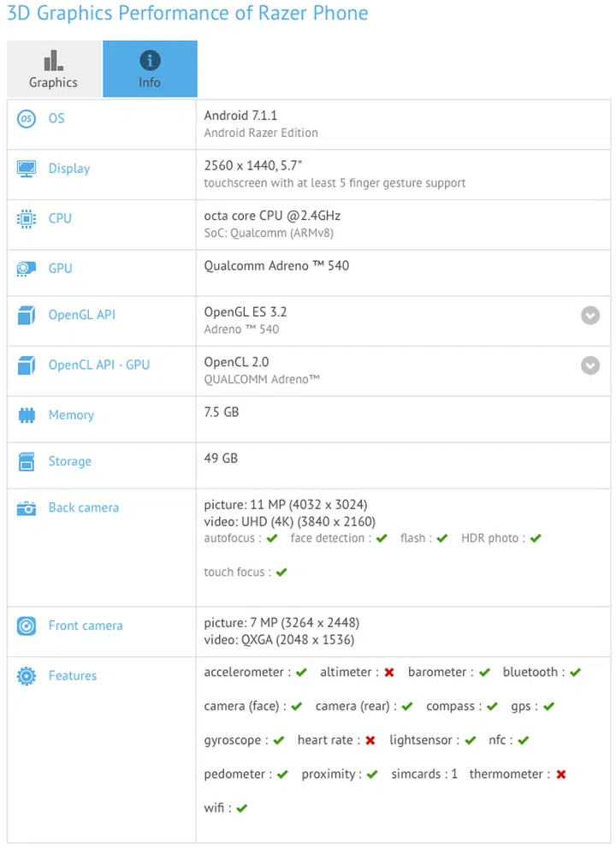Screen dimensions: 616x848
Task: Select the Display monitor icon
Action: tap(26, 169)
